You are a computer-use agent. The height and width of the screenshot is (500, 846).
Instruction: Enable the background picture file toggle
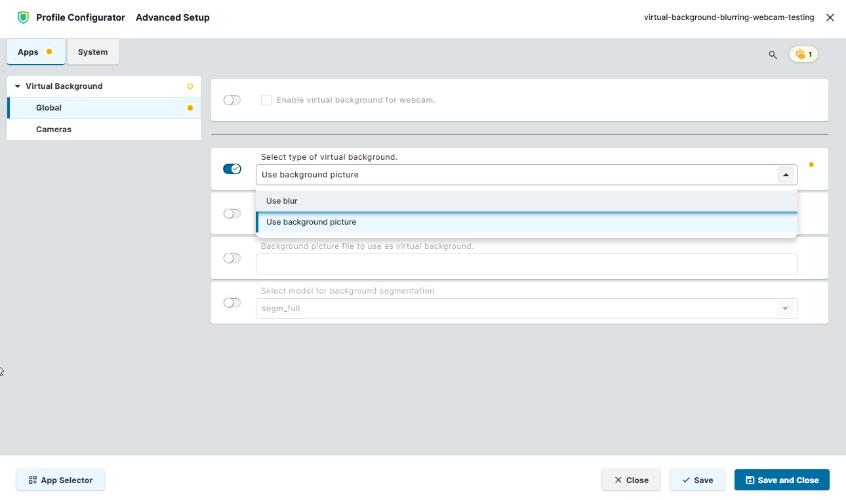click(232, 258)
